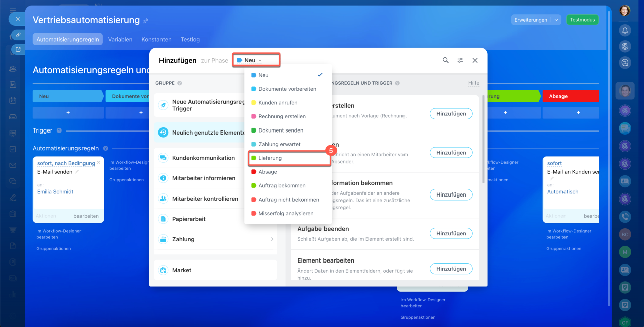Click bearbeiten on E-Mail senden card
Screen dimensions: 644x327
click(86, 216)
